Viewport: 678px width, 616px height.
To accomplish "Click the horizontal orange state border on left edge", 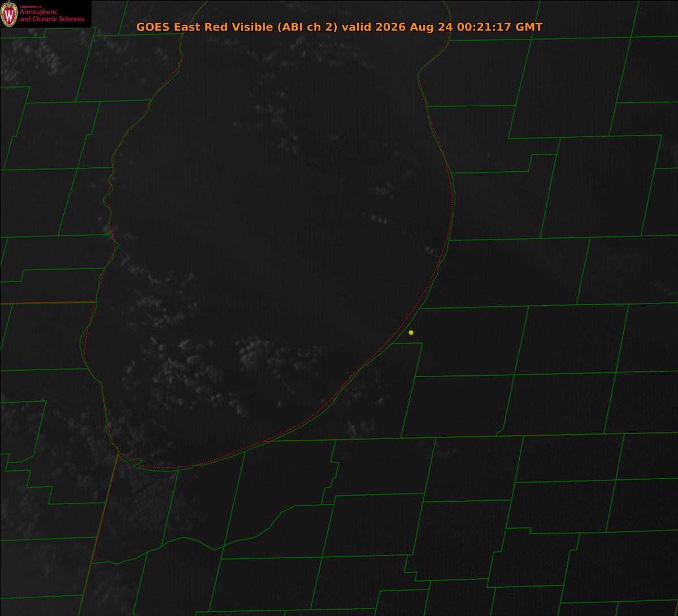I will [47, 302].
